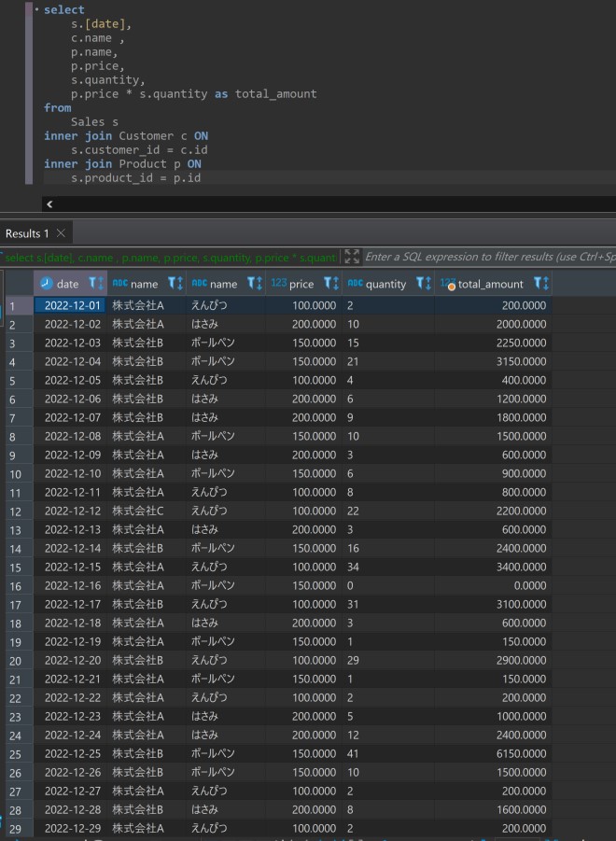Click filter/sort icon on quantity column
Image resolution: width=616 pixels, height=841 pixels.
click(423, 284)
